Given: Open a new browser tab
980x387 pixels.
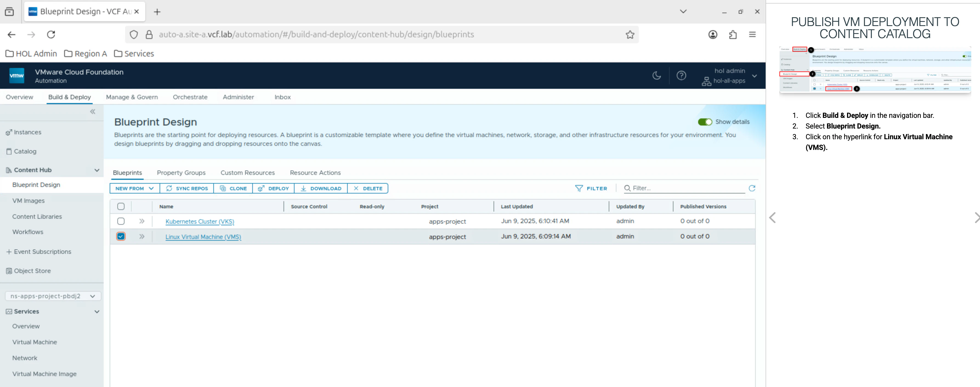Looking at the screenshot, I should point(157,12).
